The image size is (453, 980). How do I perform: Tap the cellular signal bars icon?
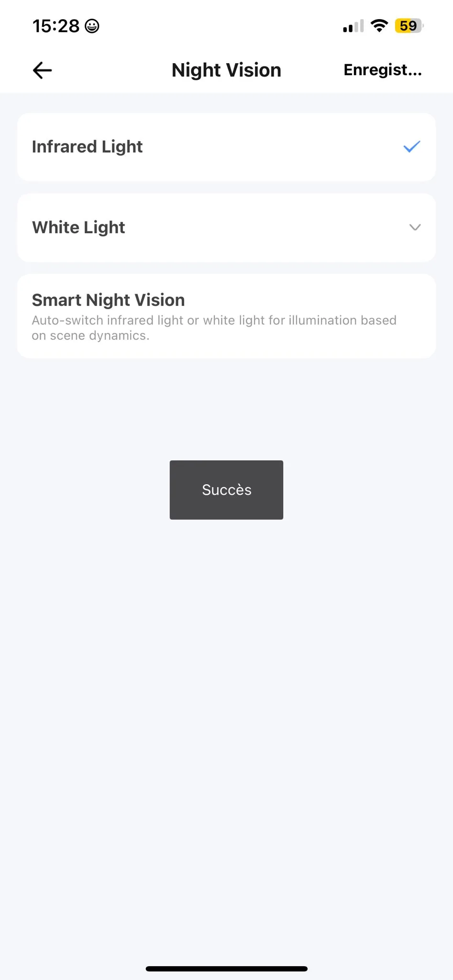(x=353, y=26)
